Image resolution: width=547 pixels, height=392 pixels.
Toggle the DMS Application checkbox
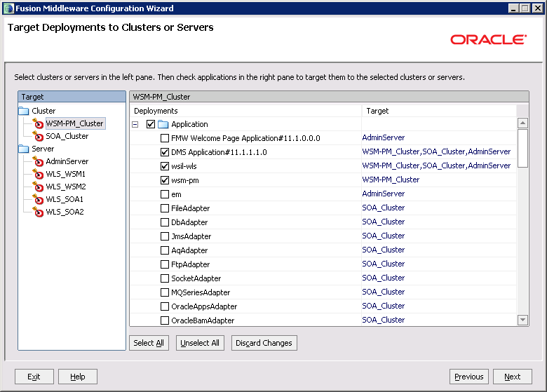coord(165,152)
